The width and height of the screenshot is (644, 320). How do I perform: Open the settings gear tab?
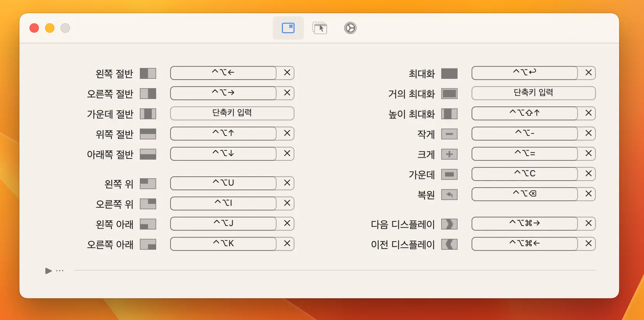[x=350, y=28]
